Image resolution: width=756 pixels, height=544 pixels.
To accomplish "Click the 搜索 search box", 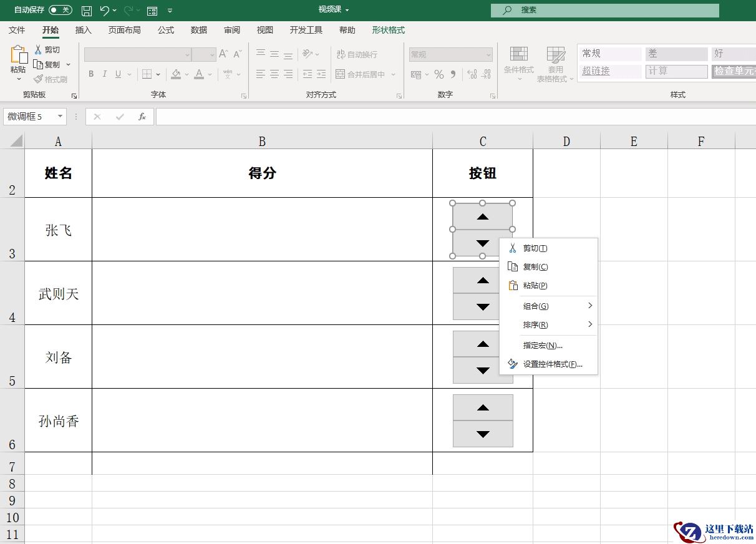I will coord(604,10).
